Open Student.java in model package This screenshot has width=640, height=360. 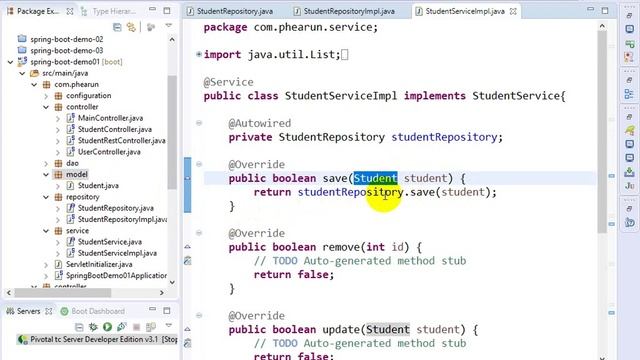(98, 186)
